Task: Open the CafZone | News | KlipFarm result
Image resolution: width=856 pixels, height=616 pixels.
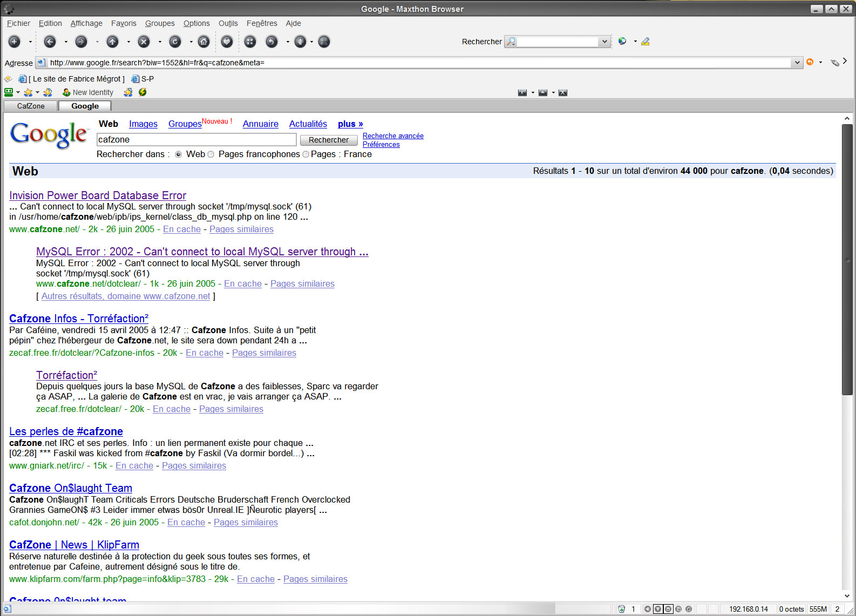Action: pyautogui.click(x=74, y=545)
